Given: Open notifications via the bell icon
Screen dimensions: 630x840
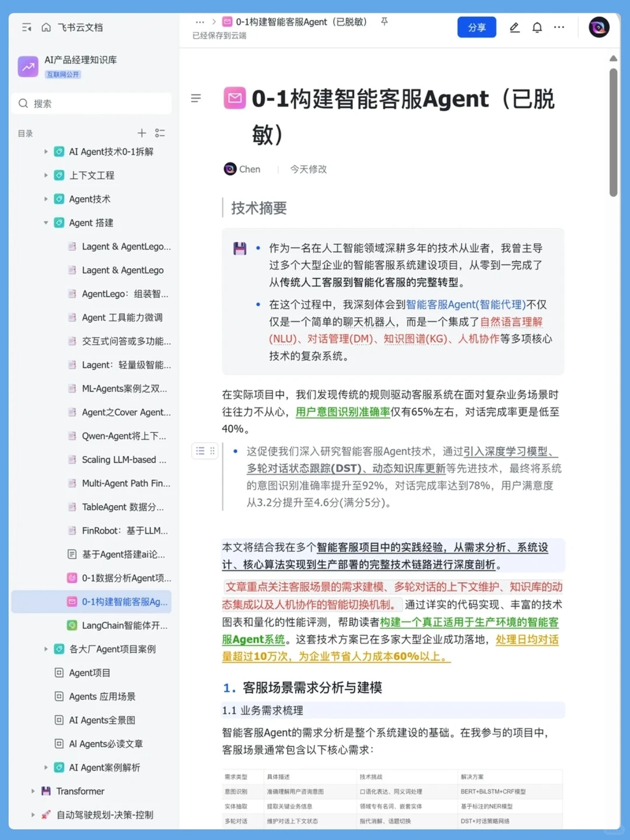Looking at the screenshot, I should click(x=537, y=27).
